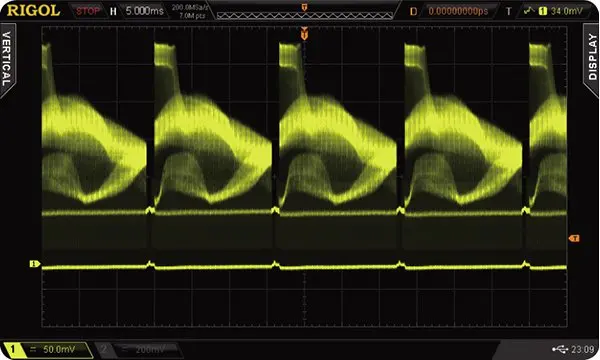This screenshot has width=600, height=360.
Task: Click the 5.000ms timebase value
Action: [x=145, y=11]
